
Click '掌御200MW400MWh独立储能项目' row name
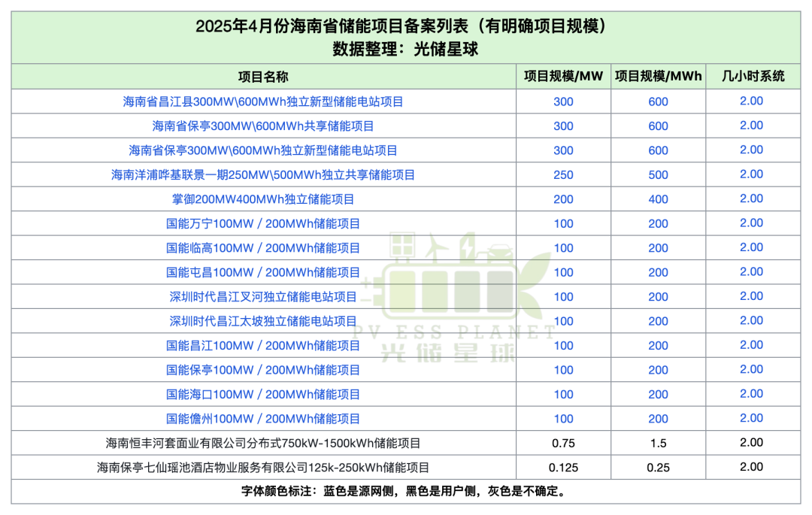coord(263,198)
